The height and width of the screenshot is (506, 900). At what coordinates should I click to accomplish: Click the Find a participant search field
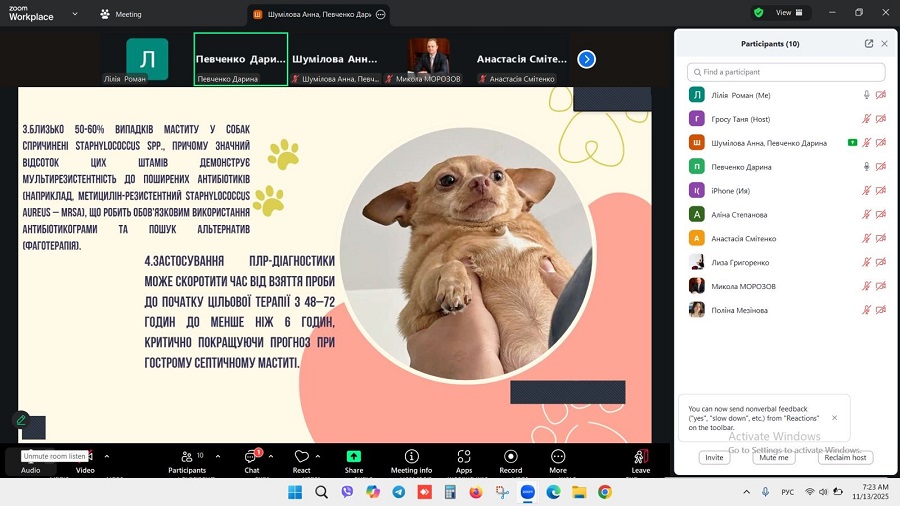click(x=786, y=72)
